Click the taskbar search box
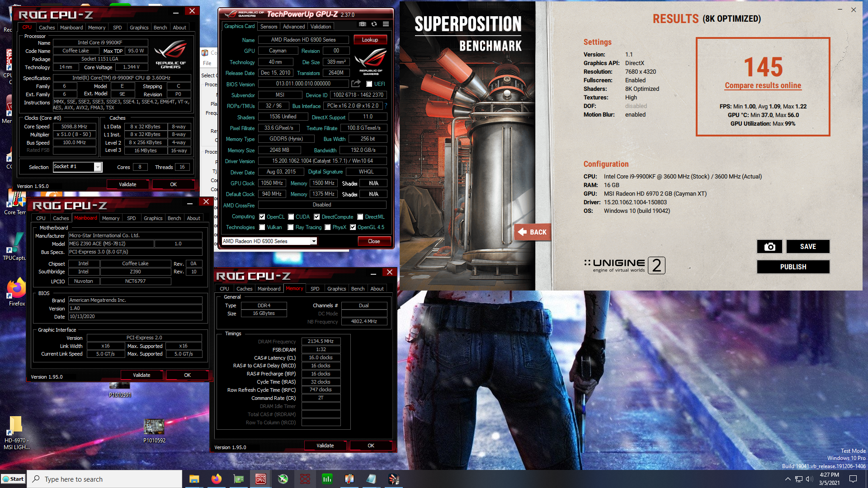 point(104,479)
